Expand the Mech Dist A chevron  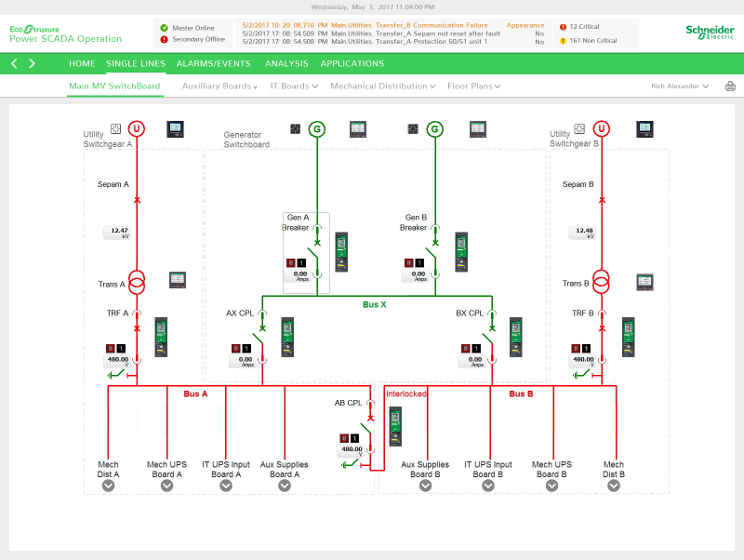point(108,485)
